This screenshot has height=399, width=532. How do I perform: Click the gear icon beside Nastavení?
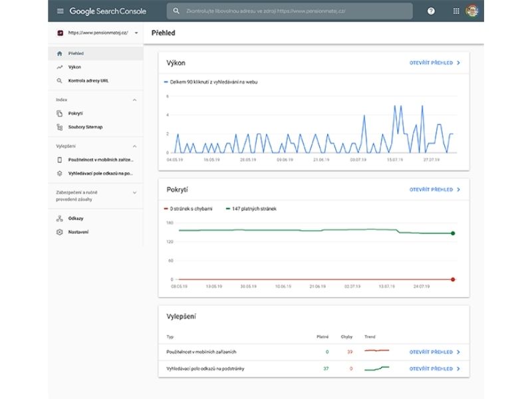click(60, 232)
